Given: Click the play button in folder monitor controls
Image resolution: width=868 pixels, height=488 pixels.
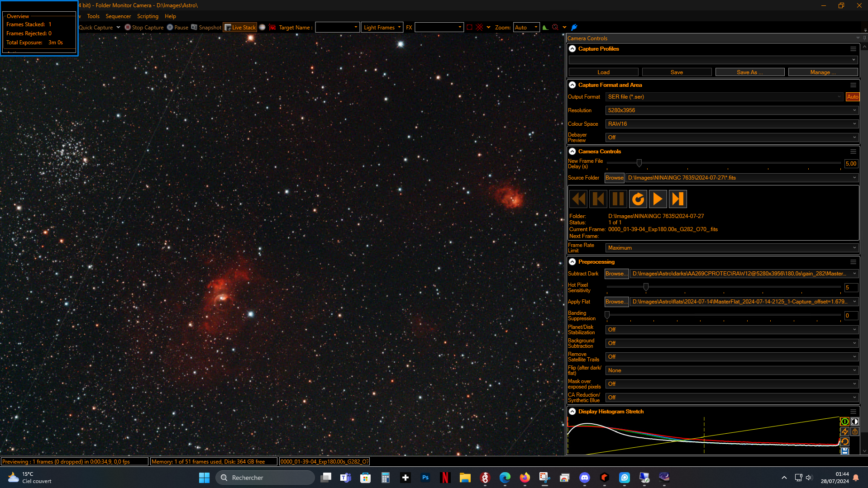Looking at the screenshot, I should point(658,199).
